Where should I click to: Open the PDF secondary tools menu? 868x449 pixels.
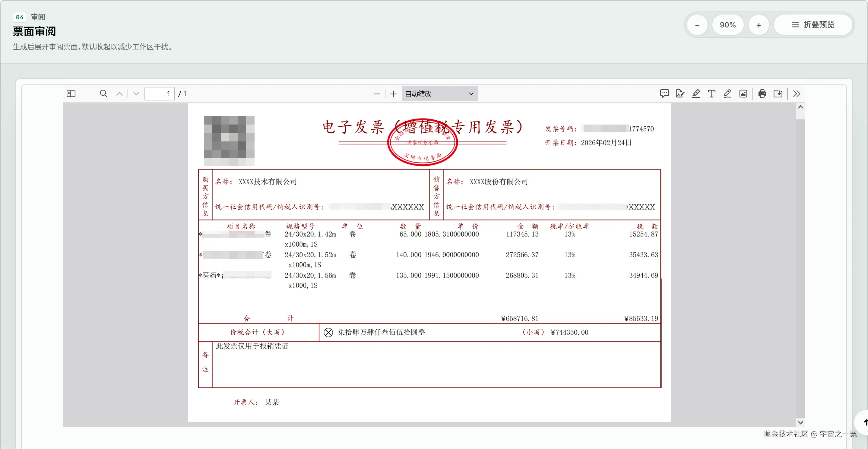(x=797, y=94)
